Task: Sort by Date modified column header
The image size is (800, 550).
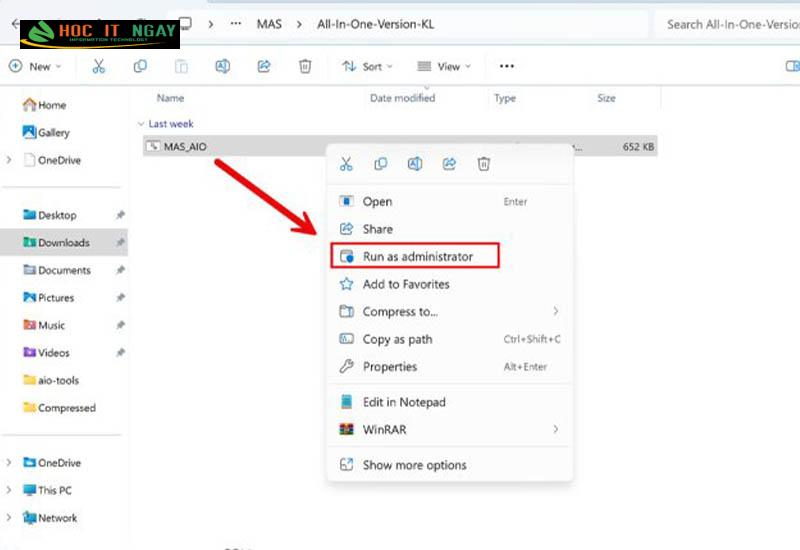Action: [403, 98]
